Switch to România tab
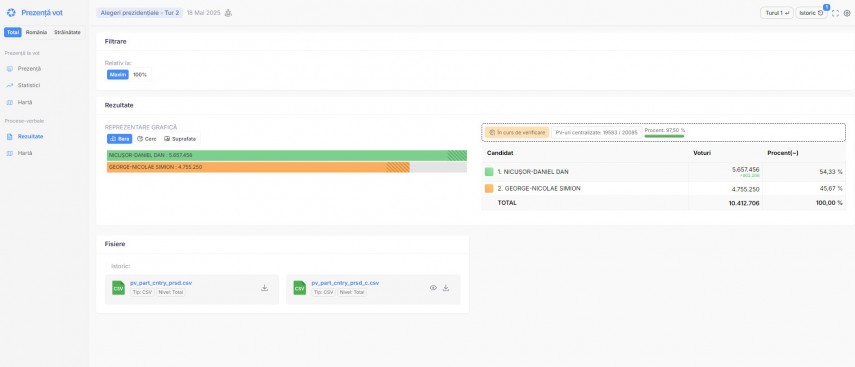 37,33
